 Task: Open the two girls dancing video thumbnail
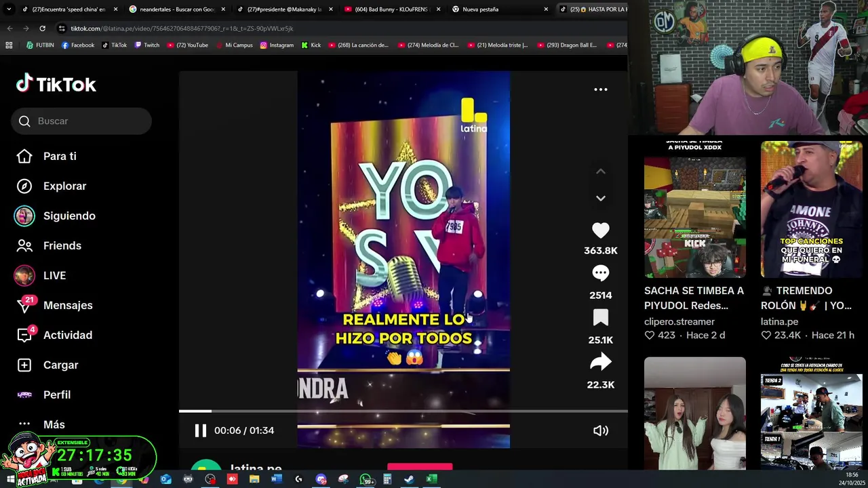694,413
